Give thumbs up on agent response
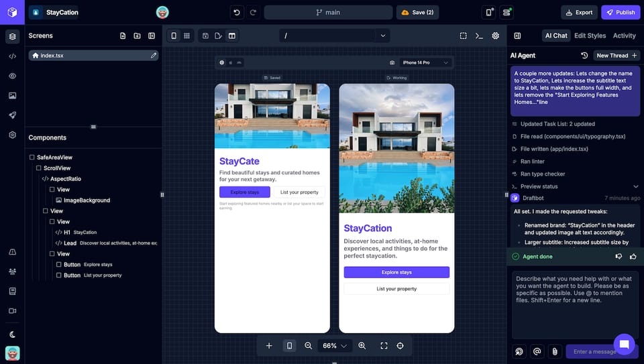The width and height of the screenshot is (644, 364). [633, 257]
